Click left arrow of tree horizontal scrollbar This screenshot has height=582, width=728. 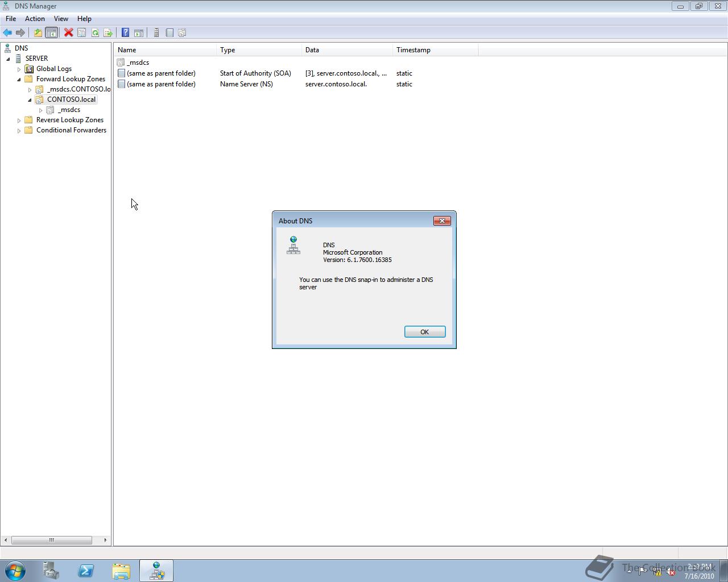pyautogui.click(x=5, y=540)
